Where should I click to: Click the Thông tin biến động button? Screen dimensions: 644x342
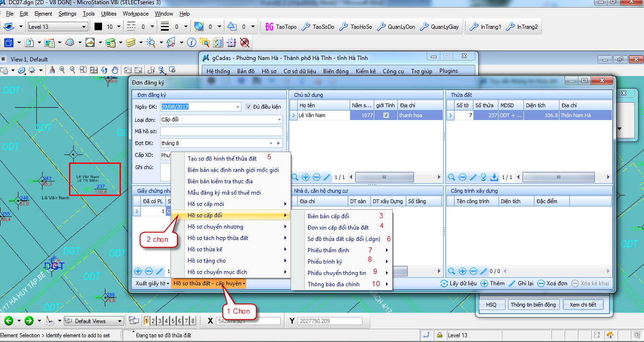pos(533,305)
